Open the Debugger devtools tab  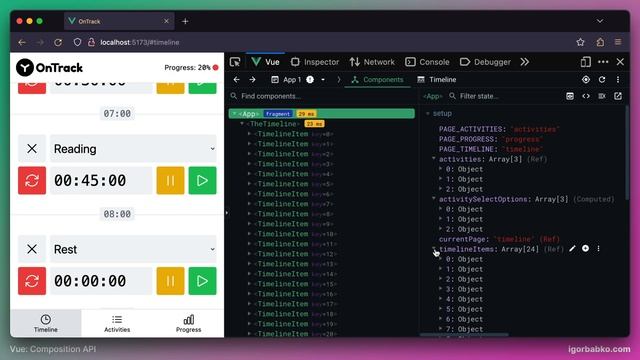[485, 62]
